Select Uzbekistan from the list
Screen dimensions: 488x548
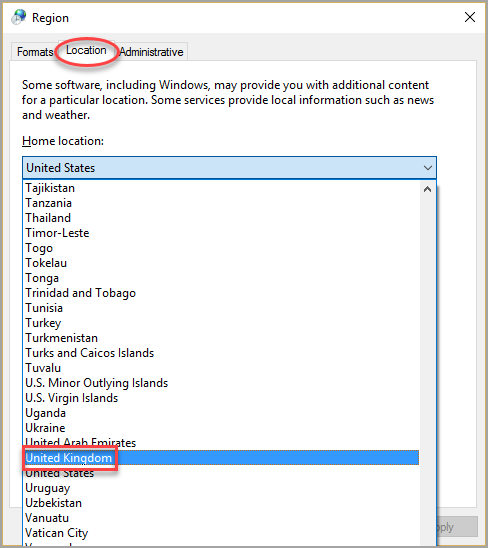pos(222,503)
